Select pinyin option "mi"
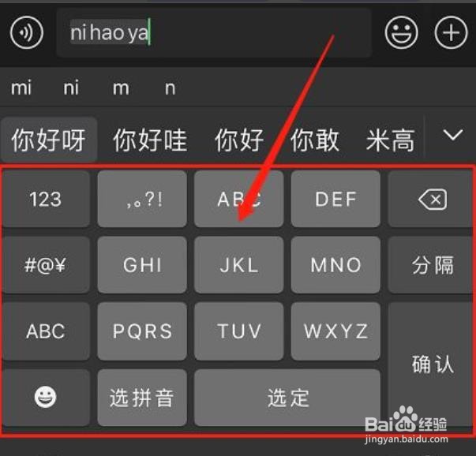The image size is (476, 456). coord(21,88)
